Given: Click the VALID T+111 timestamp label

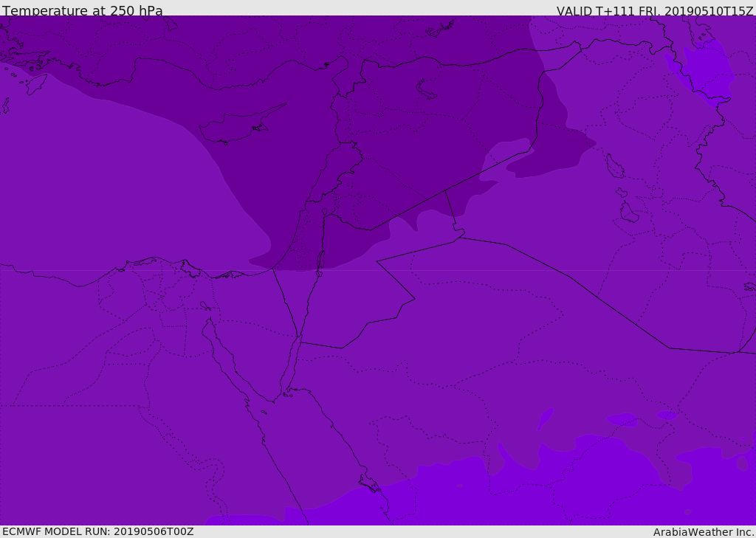Looking at the screenshot, I should click(656, 11).
